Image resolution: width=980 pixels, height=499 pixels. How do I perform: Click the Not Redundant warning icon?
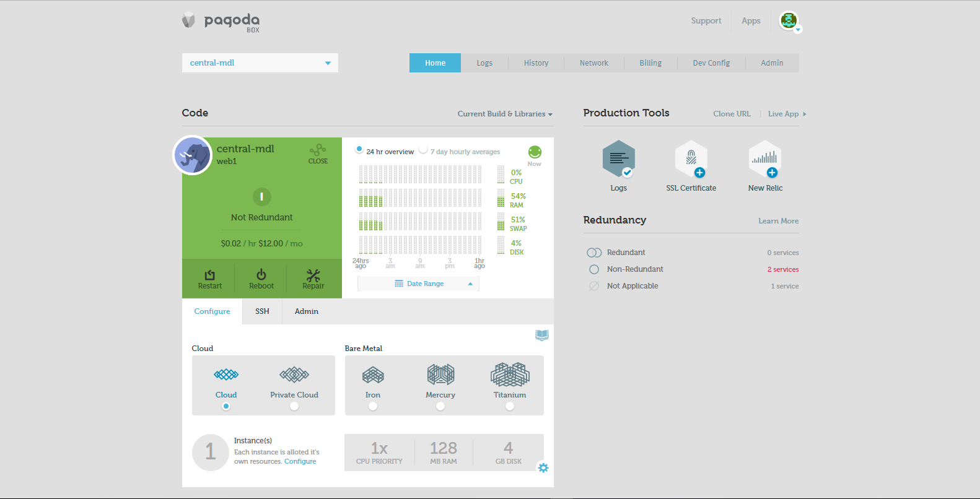pyautogui.click(x=262, y=197)
